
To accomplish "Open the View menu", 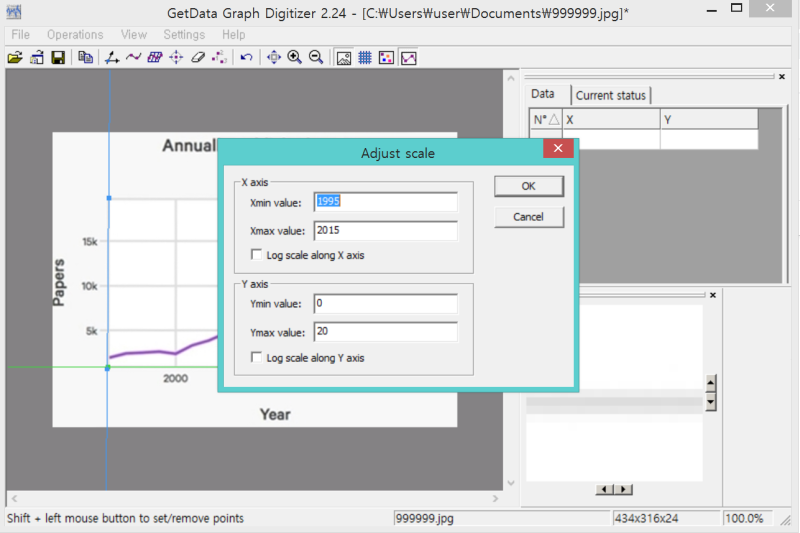I will pos(134,35).
